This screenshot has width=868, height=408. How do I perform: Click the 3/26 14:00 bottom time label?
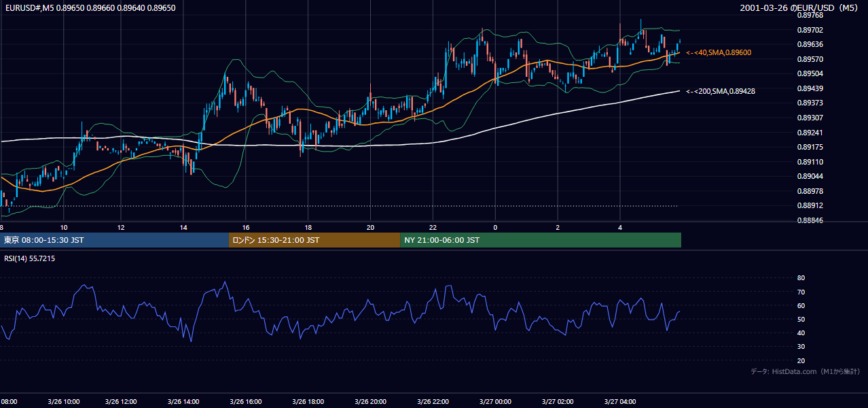pyautogui.click(x=183, y=401)
